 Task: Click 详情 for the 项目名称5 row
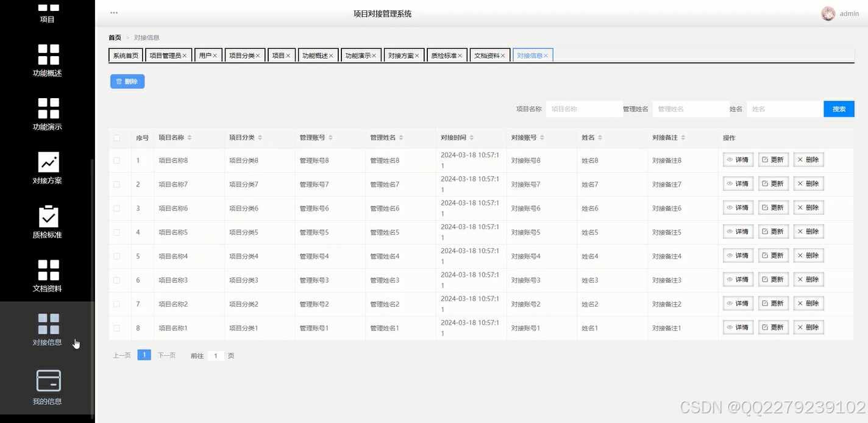738,231
